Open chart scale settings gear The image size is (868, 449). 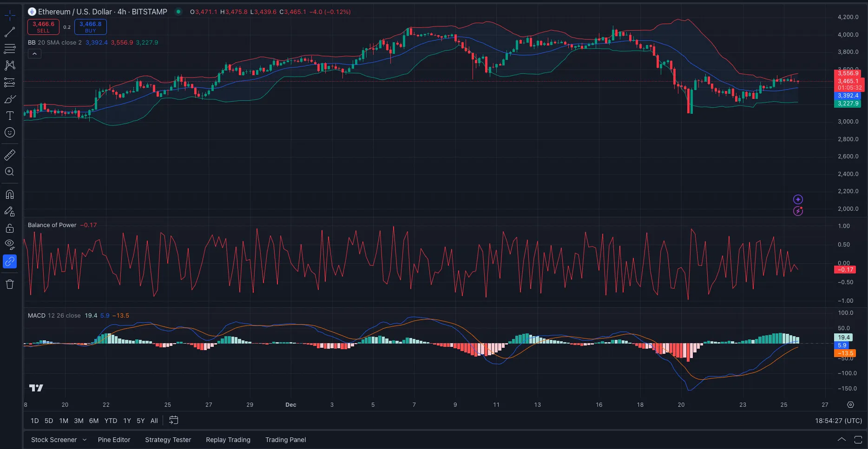click(850, 405)
